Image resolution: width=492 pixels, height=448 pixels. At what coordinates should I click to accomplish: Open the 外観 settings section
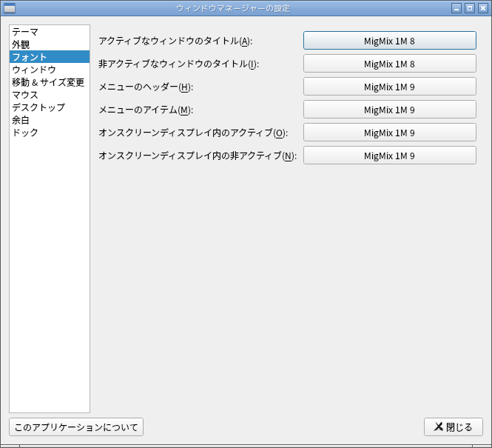[50, 44]
